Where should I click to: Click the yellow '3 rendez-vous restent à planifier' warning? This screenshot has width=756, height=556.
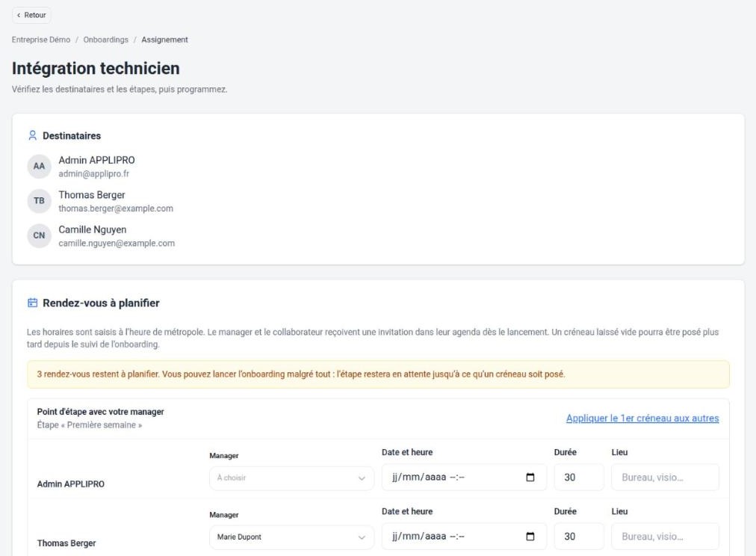coord(378,374)
